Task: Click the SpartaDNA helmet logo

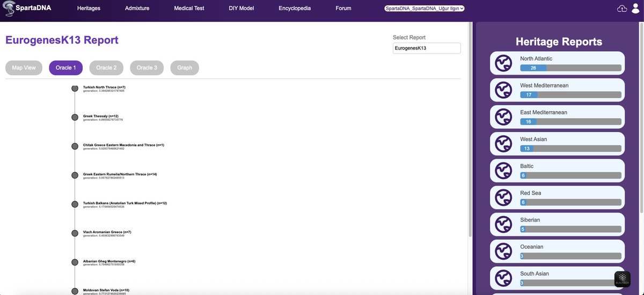Action: pyautogui.click(x=10, y=9)
